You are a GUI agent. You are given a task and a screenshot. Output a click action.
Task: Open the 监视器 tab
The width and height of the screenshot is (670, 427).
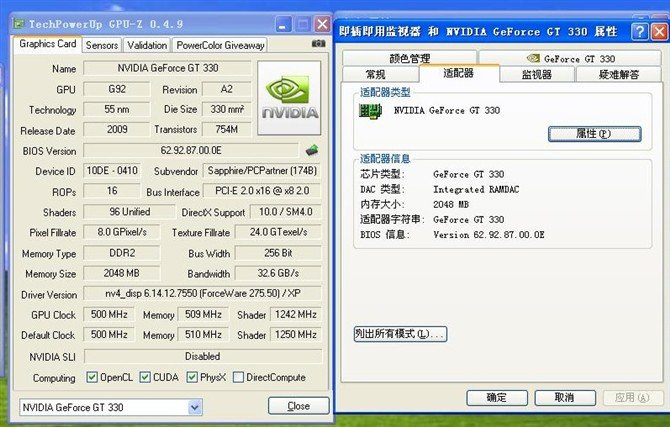click(537, 74)
